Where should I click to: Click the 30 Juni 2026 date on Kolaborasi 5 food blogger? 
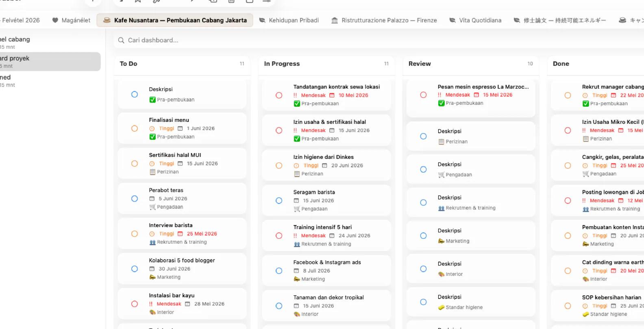pos(174,269)
